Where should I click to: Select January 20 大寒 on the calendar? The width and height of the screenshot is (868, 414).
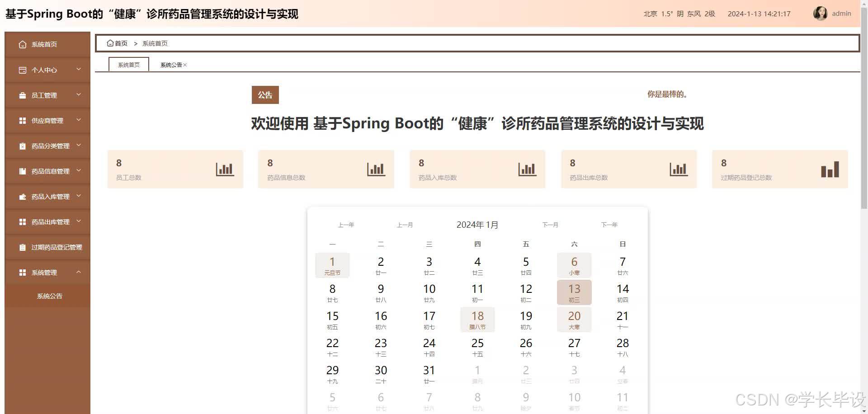coord(574,320)
